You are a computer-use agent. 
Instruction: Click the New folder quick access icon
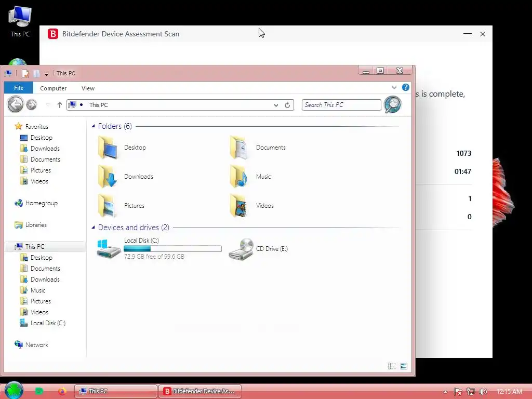tap(36, 73)
